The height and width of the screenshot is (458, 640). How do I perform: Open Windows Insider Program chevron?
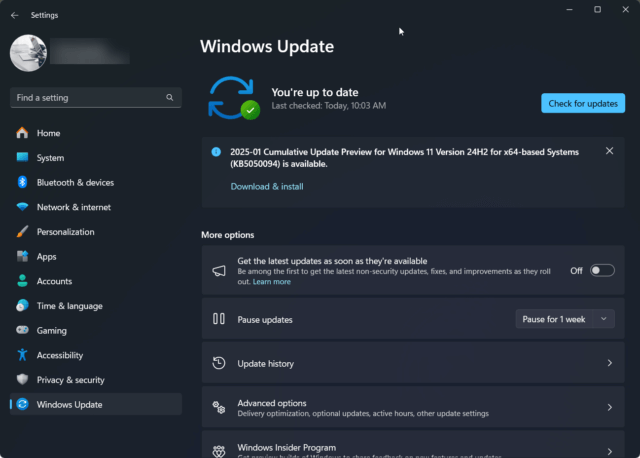[x=609, y=451]
